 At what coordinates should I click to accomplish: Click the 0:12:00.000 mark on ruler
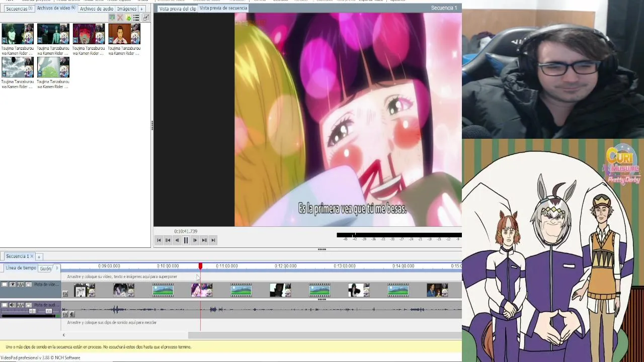point(286,266)
